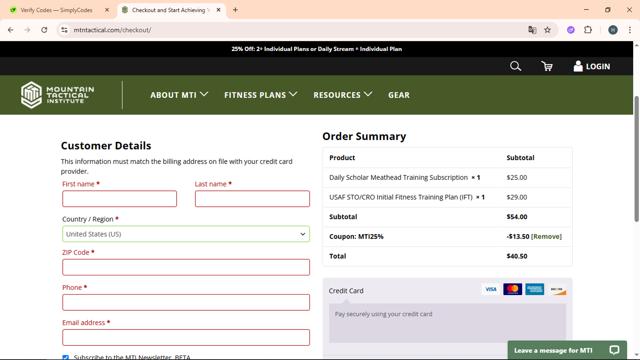Open a new browser tab
Screen dimensions: 640x360
[235, 10]
